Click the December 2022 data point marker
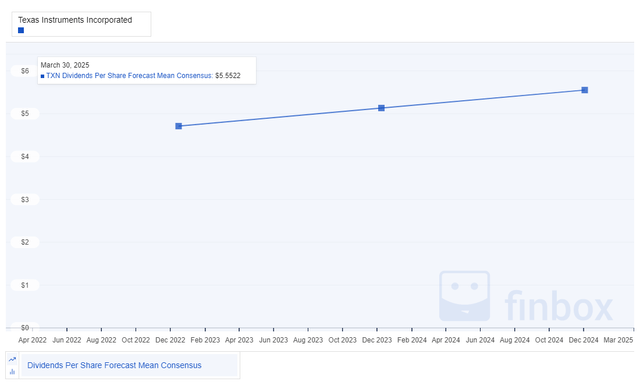This screenshot has height=385, width=640. click(179, 126)
